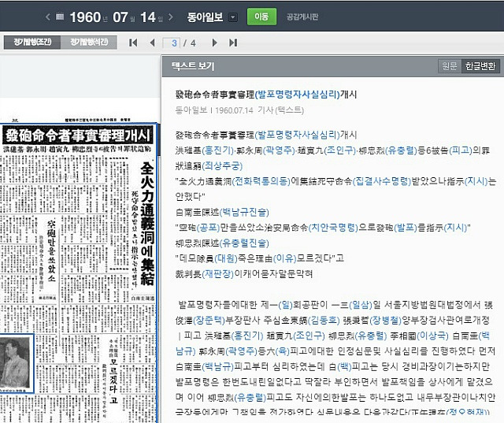Click the 發砲命令者事實審理개시 headline on newspaper scan
504x423 pixels.
[x=78, y=135]
